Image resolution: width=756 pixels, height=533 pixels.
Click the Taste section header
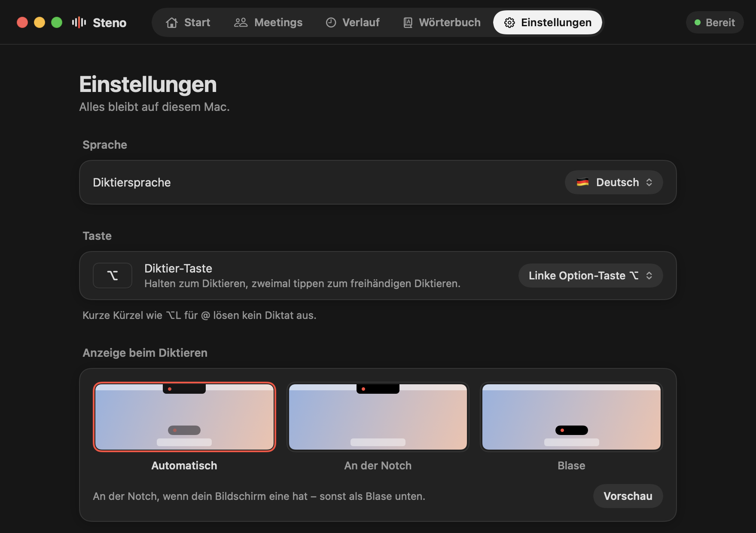coord(97,236)
